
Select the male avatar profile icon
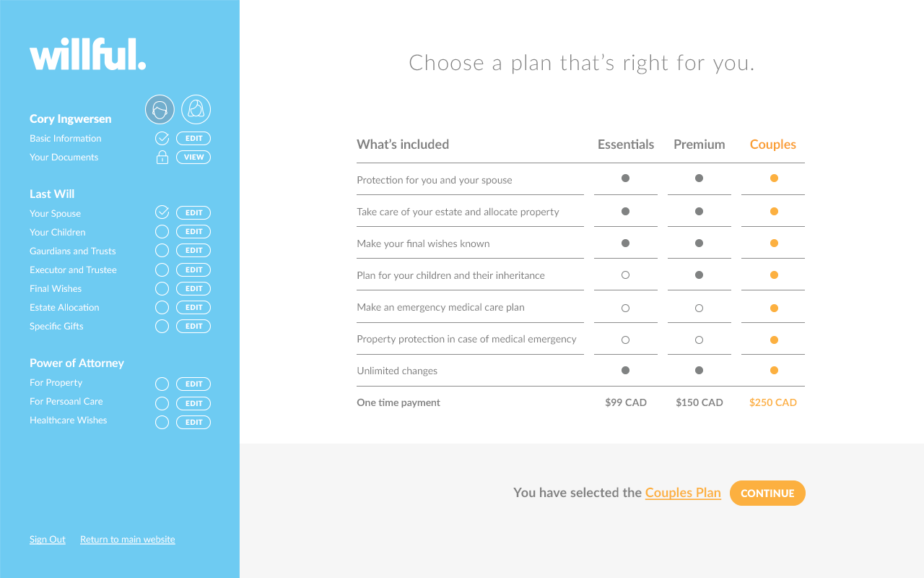[x=160, y=110]
